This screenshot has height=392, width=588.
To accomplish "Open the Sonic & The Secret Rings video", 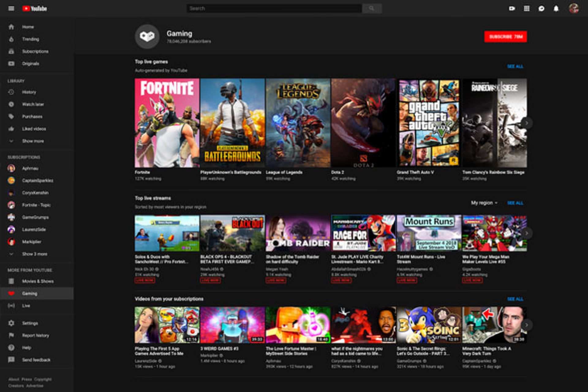I will pyautogui.click(x=429, y=325).
